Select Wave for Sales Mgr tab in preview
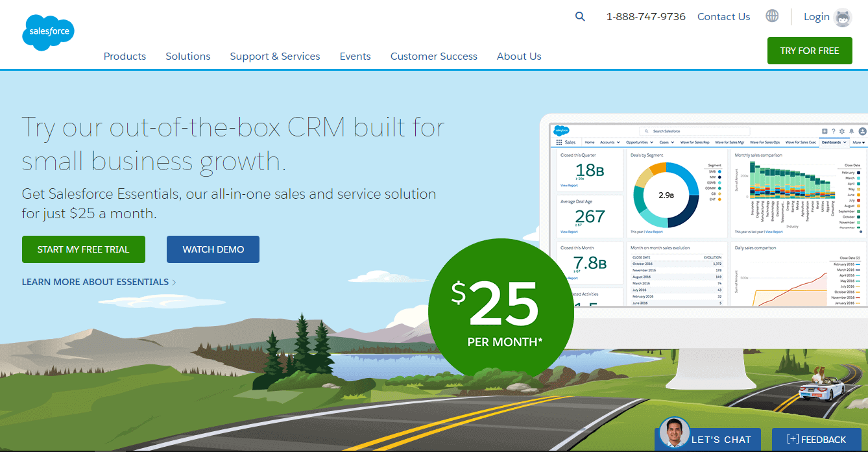The height and width of the screenshot is (452, 868). [730, 142]
